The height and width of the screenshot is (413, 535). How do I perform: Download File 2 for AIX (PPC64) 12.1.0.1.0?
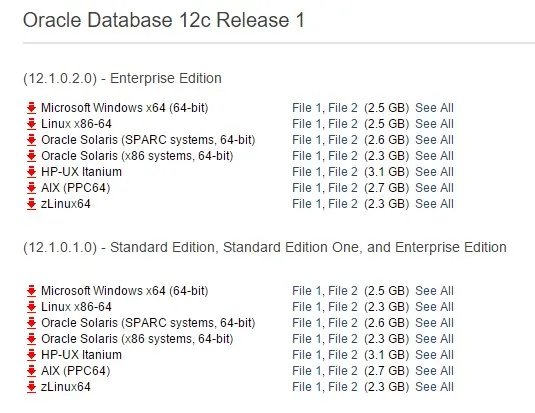point(343,371)
